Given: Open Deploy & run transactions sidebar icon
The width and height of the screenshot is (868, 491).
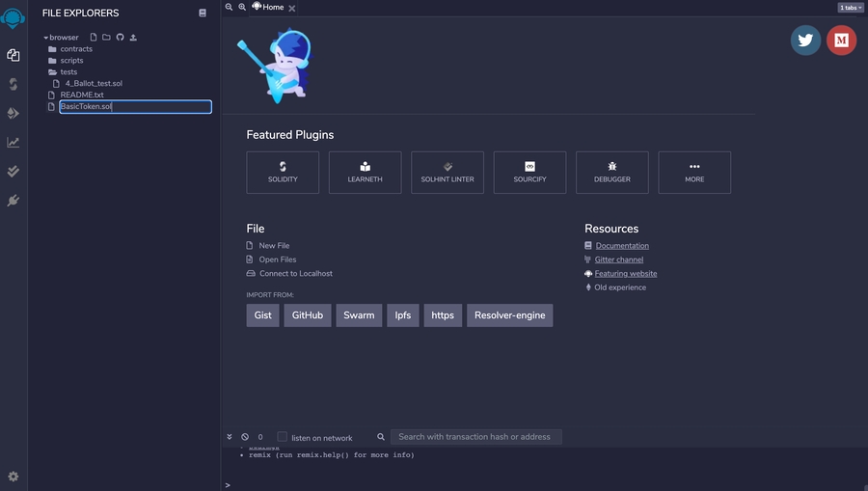Looking at the screenshot, I should (14, 113).
